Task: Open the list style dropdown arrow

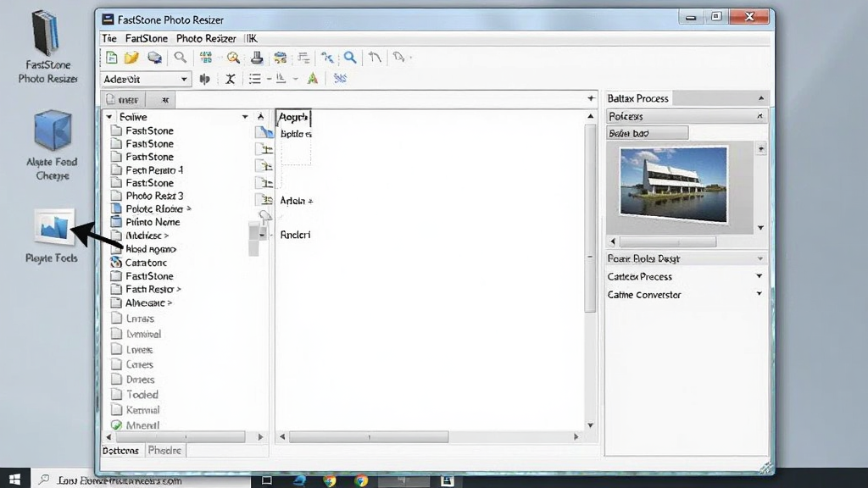Action: click(x=269, y=79)
